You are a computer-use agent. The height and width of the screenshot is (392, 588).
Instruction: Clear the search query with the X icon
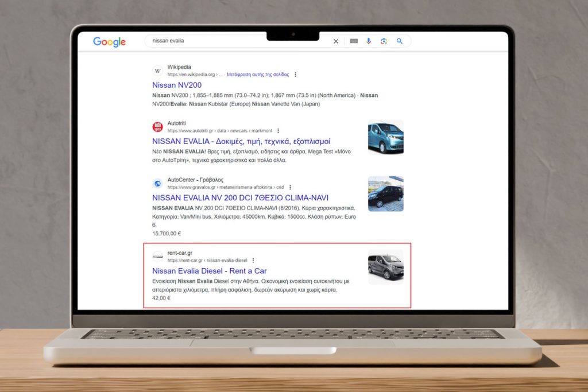[x=335, y=41]
